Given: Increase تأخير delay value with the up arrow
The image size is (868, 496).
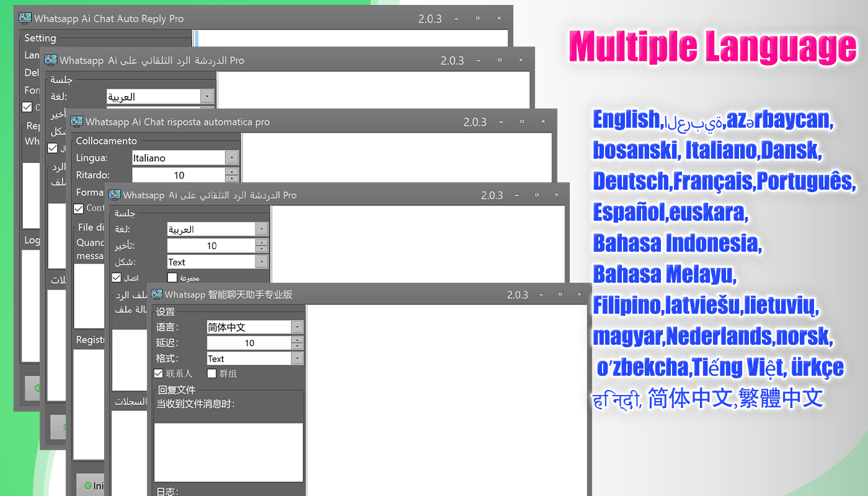Looking at the screenshot, I should 262,242.
